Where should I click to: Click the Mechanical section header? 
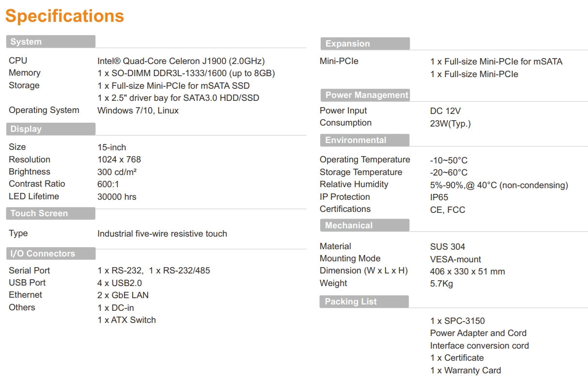(349, 225)
